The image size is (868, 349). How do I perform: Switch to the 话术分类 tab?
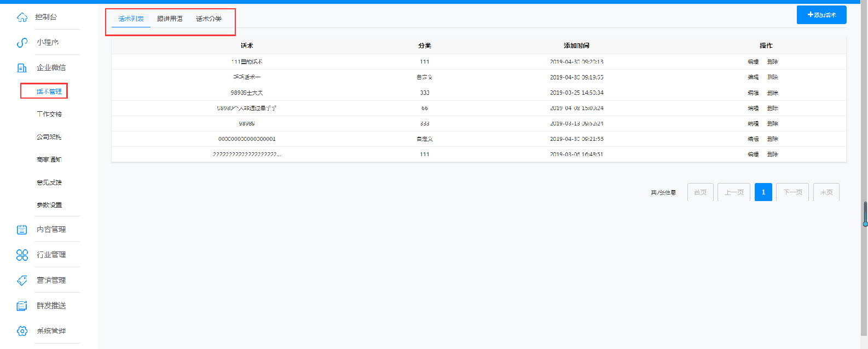[x=209, y=19]
